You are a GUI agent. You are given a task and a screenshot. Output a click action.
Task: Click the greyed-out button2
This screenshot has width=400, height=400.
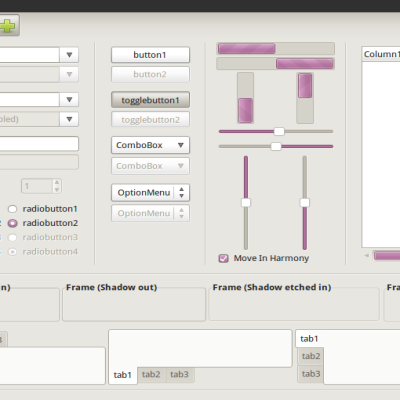click(150, 74)
